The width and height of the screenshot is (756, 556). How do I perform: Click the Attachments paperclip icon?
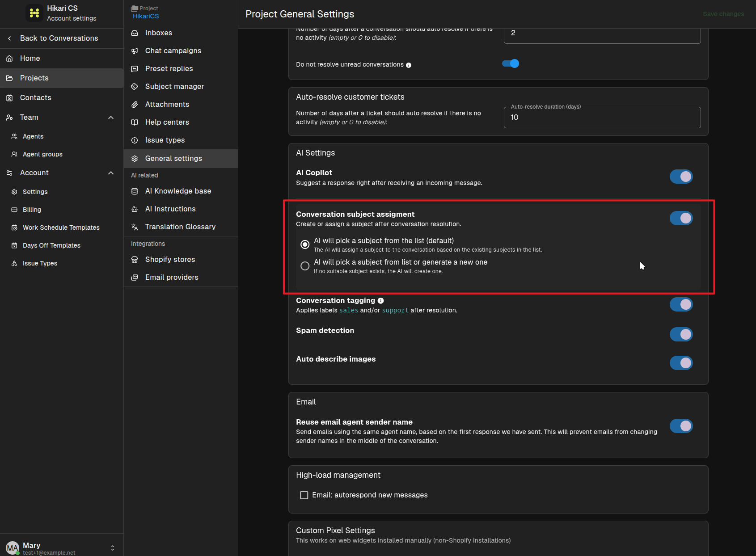[x=135, y=105]
